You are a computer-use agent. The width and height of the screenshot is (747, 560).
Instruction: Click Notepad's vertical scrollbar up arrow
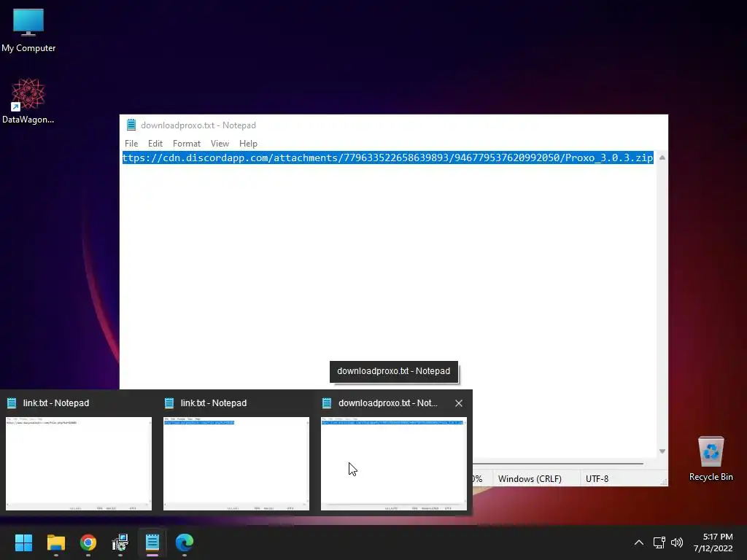click(662, 157)
